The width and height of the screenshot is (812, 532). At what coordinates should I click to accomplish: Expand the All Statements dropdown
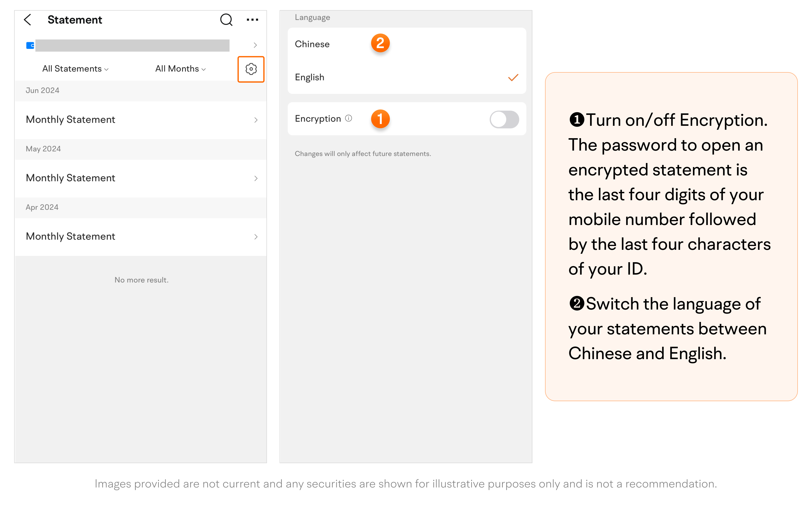pyautogui.click(x=75, y=69)
